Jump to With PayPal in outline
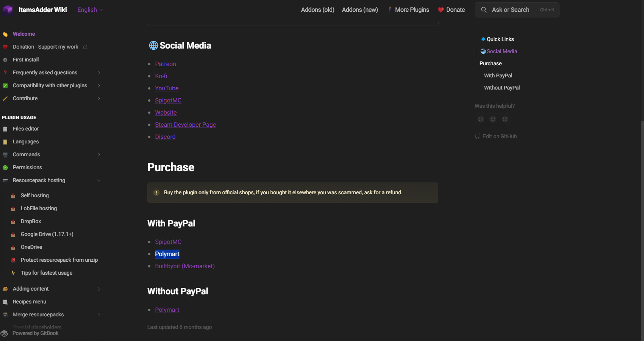The width and height of the screenshot is (644, 341). (x=498, y=75)
